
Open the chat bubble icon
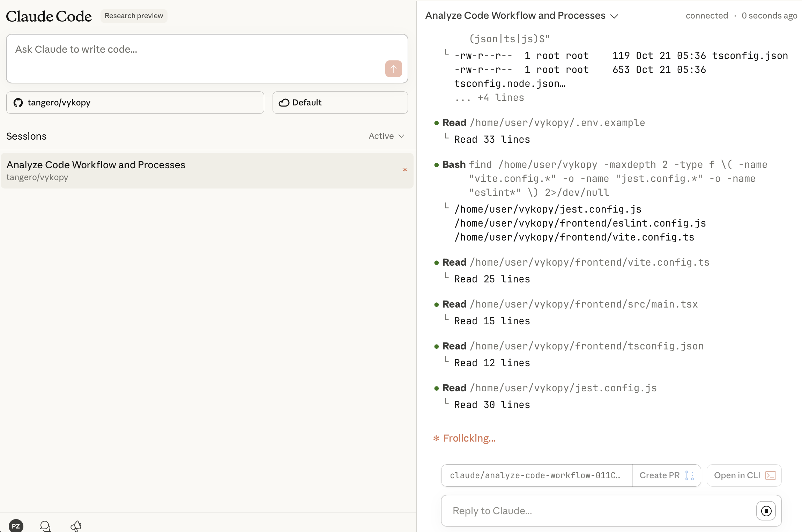(x=45, y=526)
